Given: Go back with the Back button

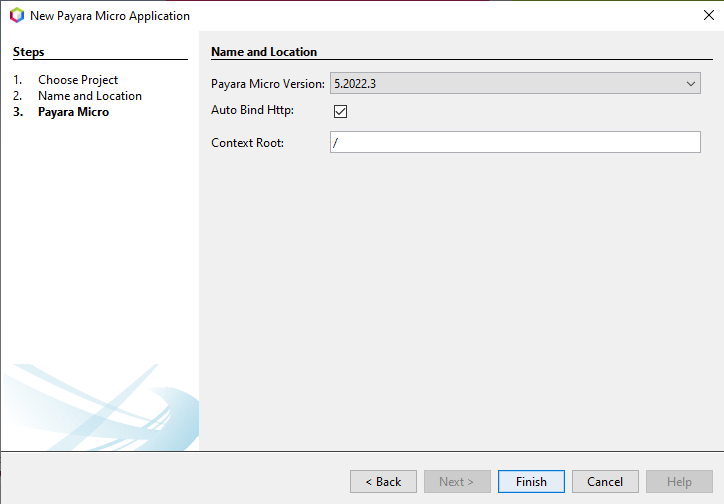Looking at the screenshot, I should pyautogui.click(x=383, y=482).
